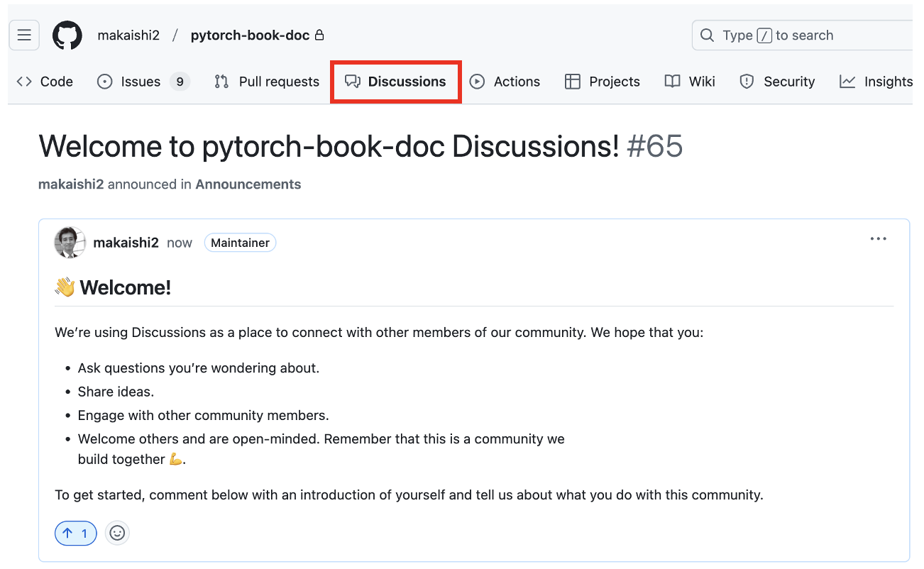Click the Wiki open-book icon
The width and height of the screenshot is (924, 569).
[x=672, y=82]
